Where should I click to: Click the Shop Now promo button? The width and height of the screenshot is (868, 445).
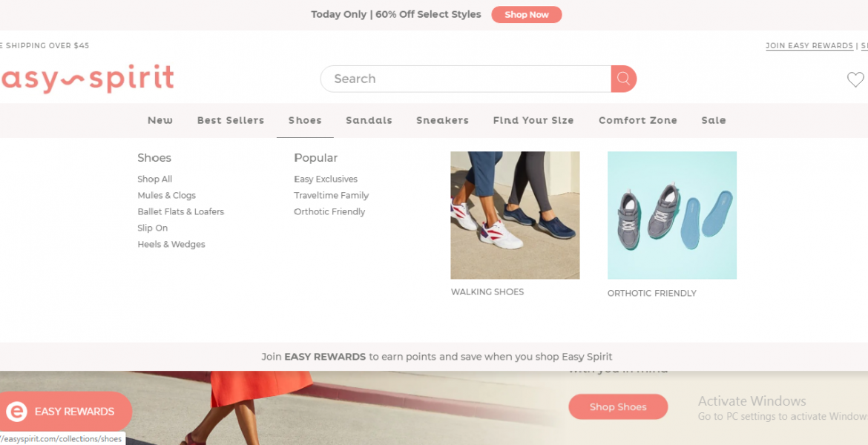coord(526,15)
